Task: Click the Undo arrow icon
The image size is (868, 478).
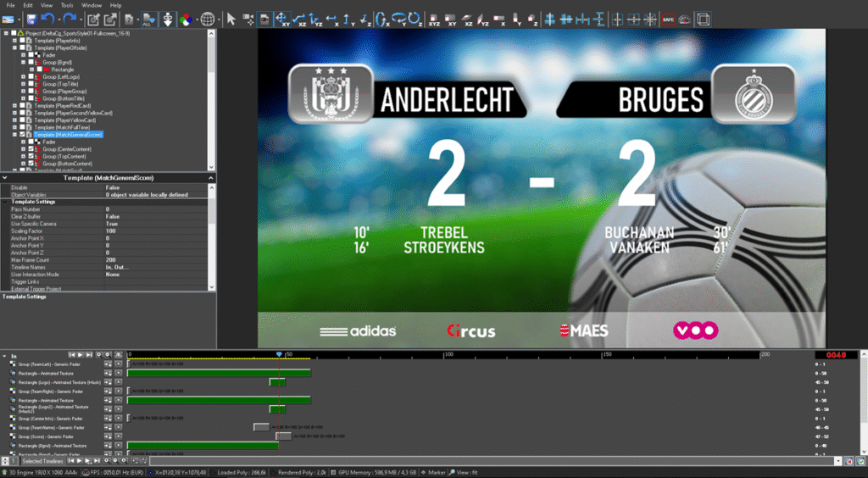Action: [47, 19]
